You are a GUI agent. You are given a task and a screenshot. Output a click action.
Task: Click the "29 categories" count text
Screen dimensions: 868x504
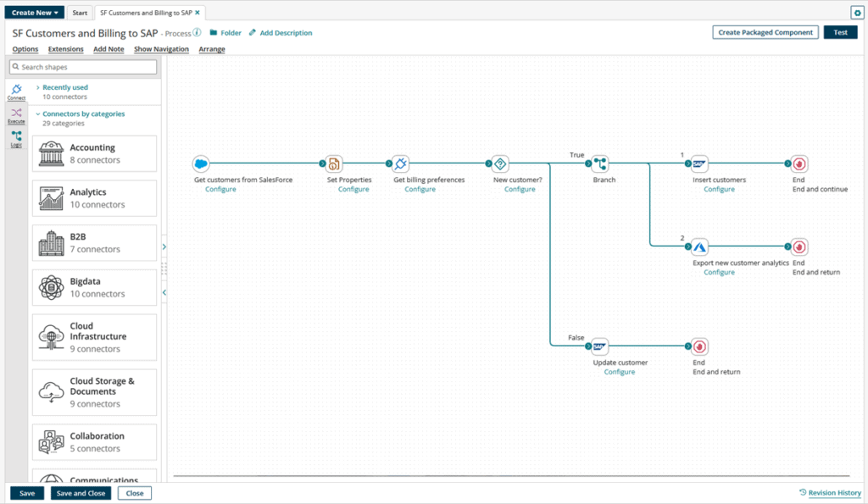(64, 124)
